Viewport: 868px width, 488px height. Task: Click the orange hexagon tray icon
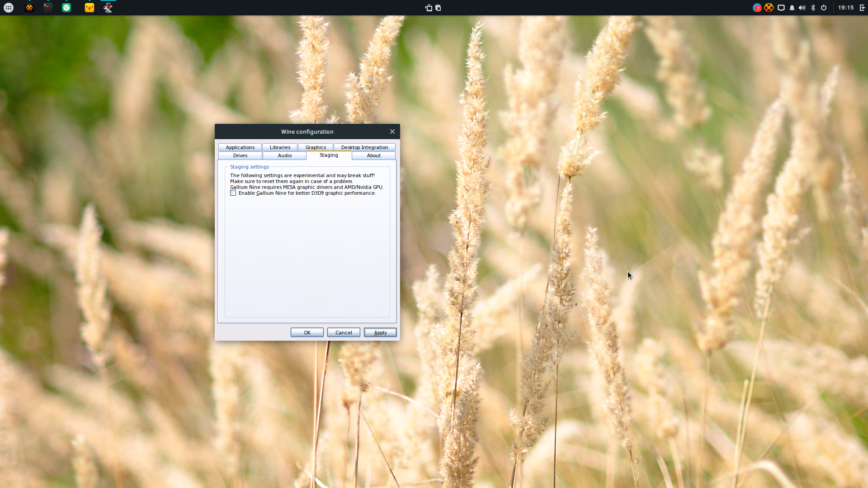[769, 8]
